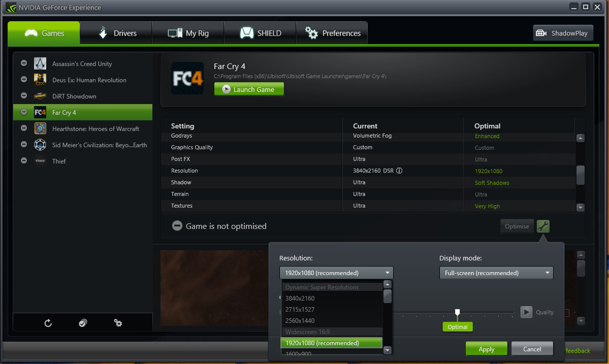This screenshot has height=364, width=609.
Task: Select Hearthstone: Heroes of Warcraft entry
Action: (x=83, y=128)
